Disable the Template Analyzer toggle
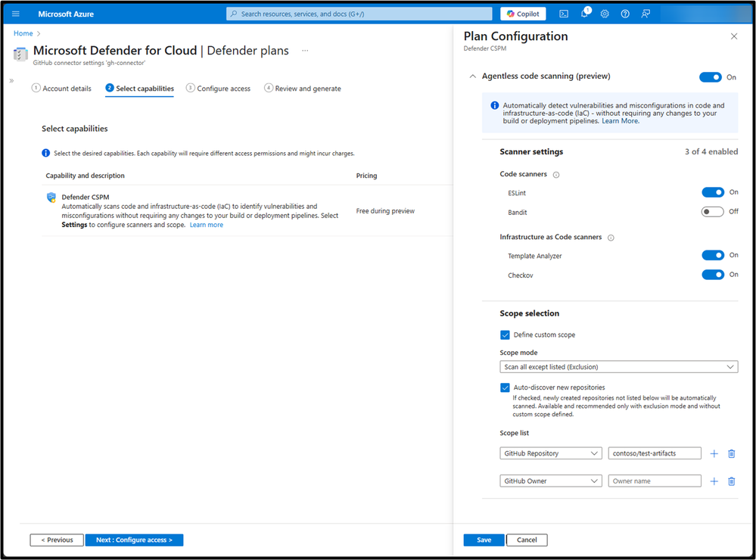The width and height of the screenshot is (756, 560). pos(713,255)
